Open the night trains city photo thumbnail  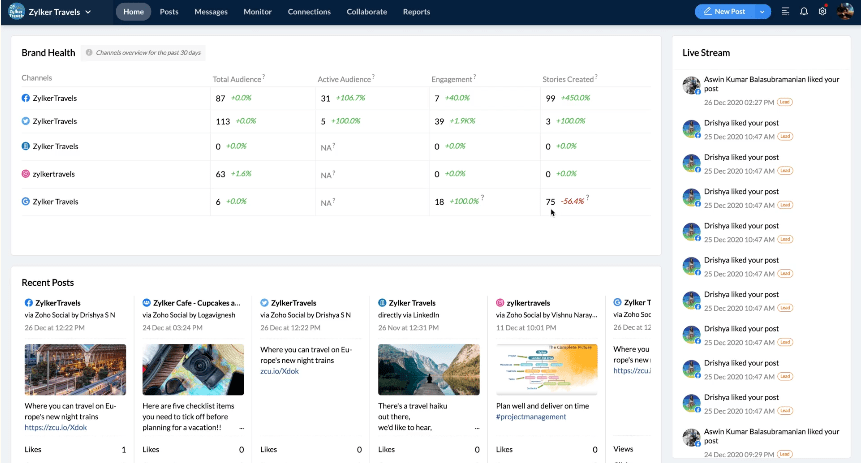75,370
